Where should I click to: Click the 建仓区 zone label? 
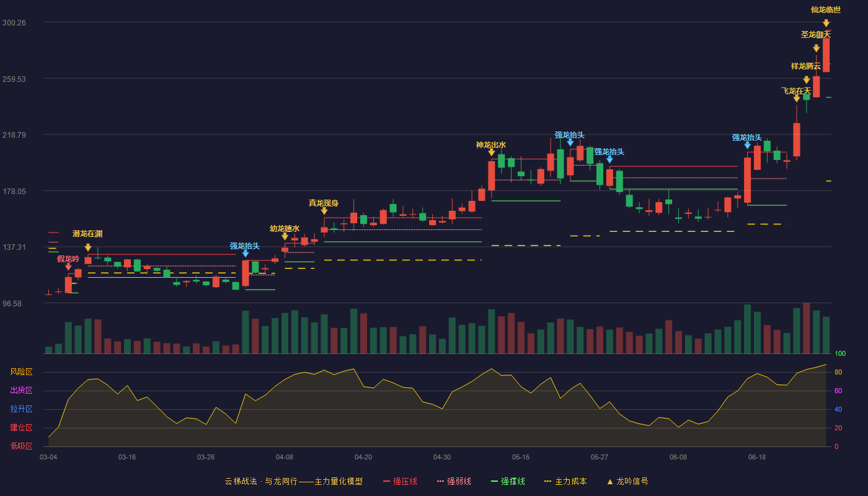click(21, 428)
